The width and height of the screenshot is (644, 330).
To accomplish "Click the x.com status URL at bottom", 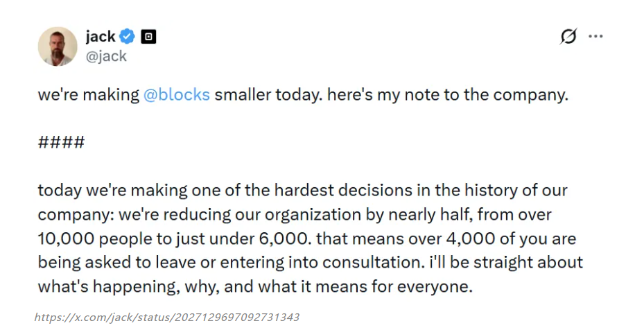I will [x=167, y=318].
